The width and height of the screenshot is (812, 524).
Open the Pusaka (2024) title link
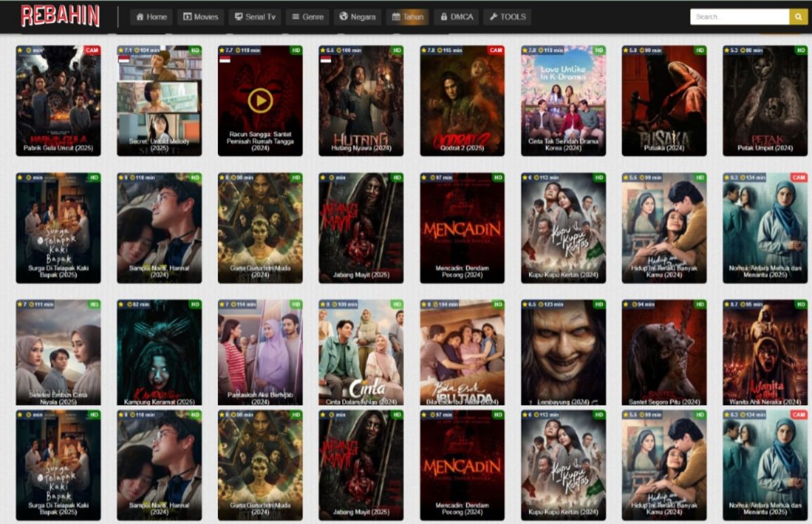[664, 148]
